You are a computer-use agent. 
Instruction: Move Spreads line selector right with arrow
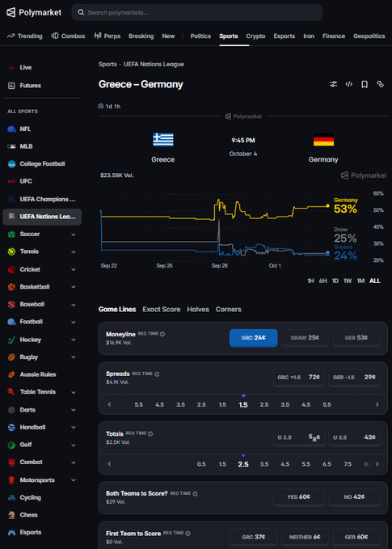[x=377, y=404]
